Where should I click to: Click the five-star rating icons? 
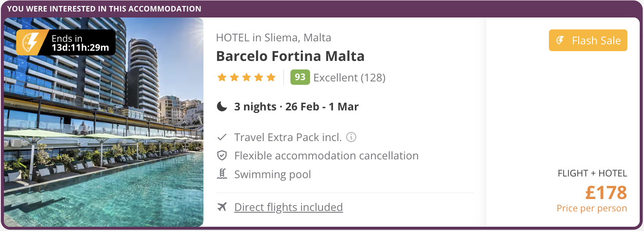[247, 78]
